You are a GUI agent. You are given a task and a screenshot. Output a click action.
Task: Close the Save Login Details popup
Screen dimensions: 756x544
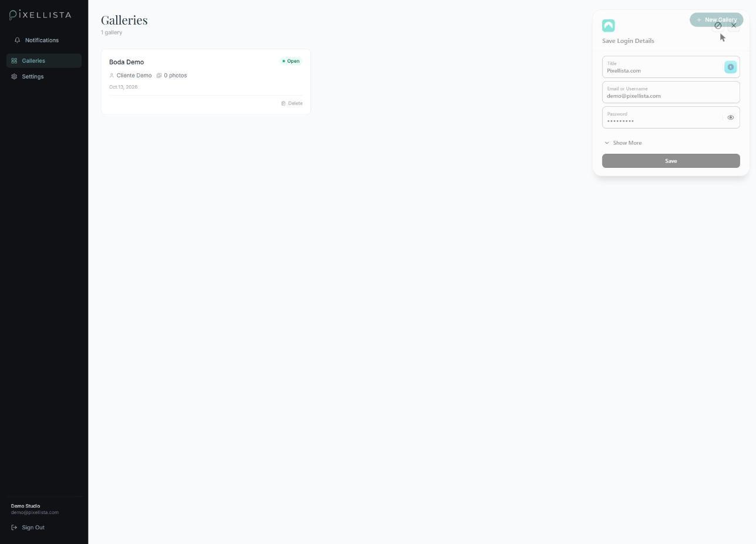coord(734,26)
